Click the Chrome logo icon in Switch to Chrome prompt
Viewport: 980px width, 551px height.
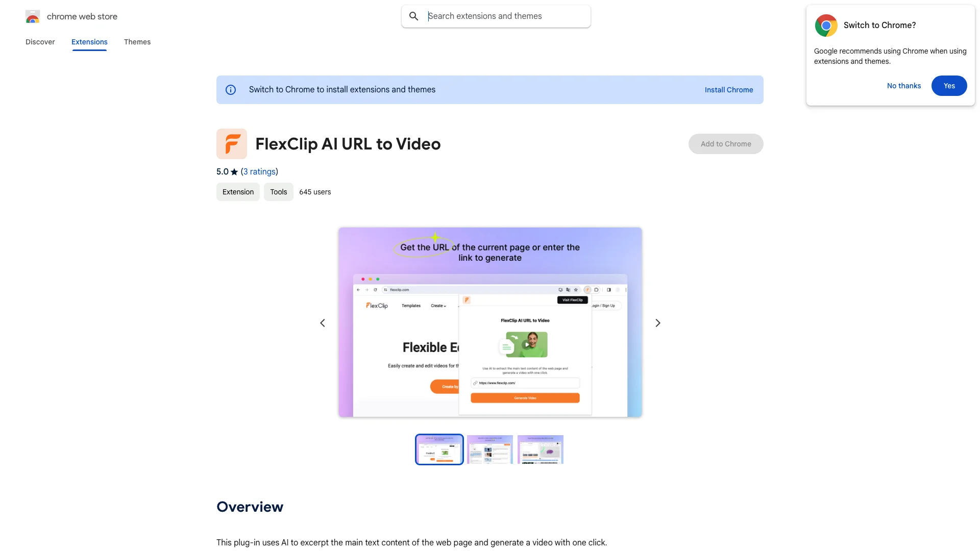825,25
